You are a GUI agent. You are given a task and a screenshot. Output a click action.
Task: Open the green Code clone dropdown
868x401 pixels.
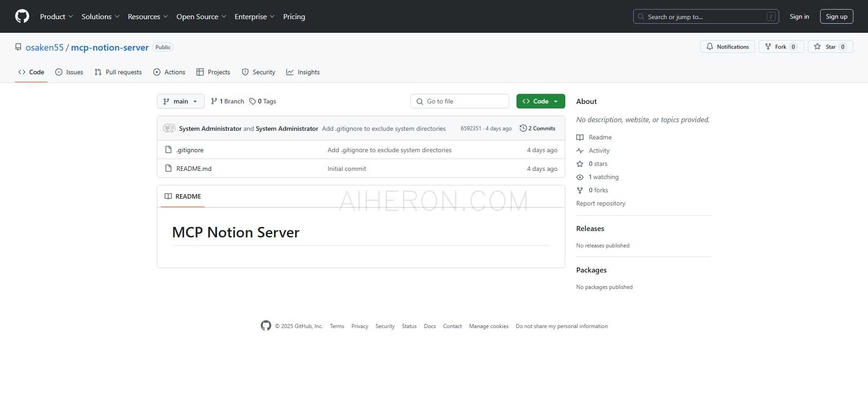pyautogui.click(x=541, y=101)
